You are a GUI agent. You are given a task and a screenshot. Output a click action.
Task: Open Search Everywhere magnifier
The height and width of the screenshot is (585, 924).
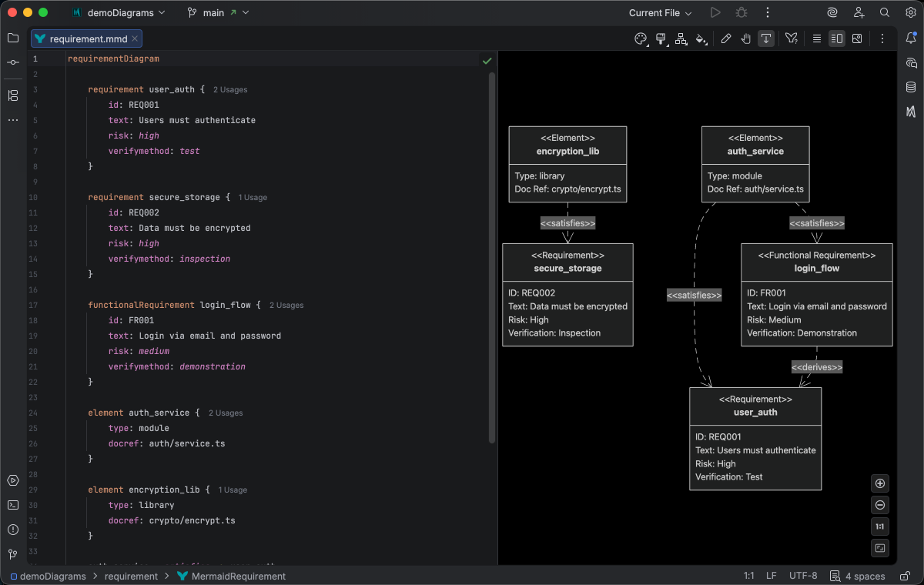[x=885, y=12]
